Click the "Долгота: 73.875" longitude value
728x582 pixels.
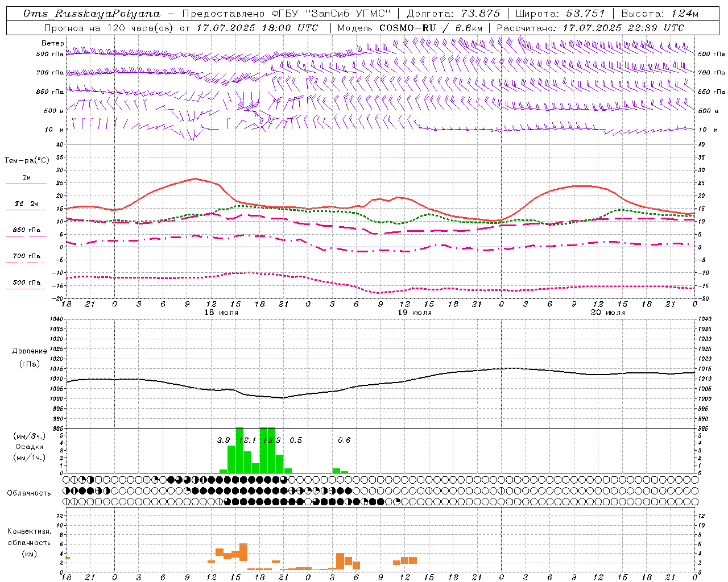click(454, 14)
